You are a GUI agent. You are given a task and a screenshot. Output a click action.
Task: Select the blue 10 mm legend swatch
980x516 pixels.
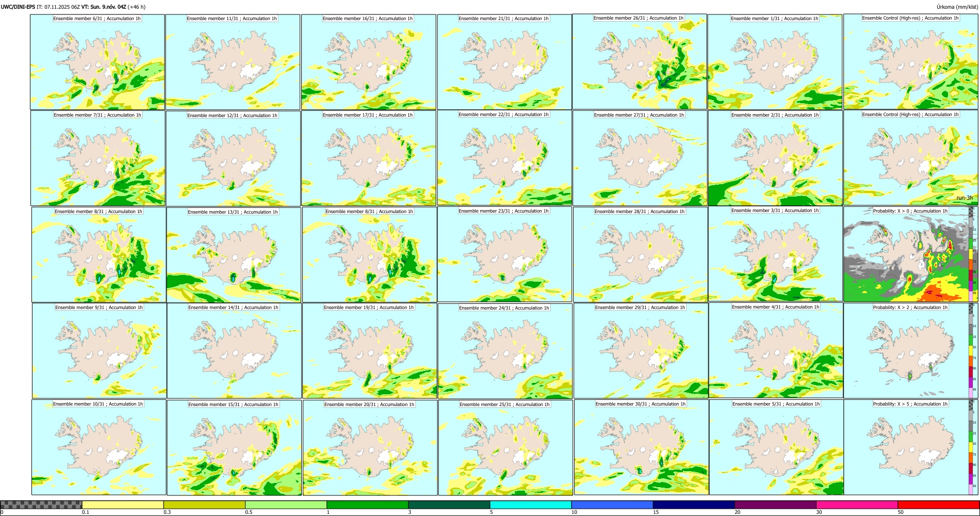coord(612,505)
